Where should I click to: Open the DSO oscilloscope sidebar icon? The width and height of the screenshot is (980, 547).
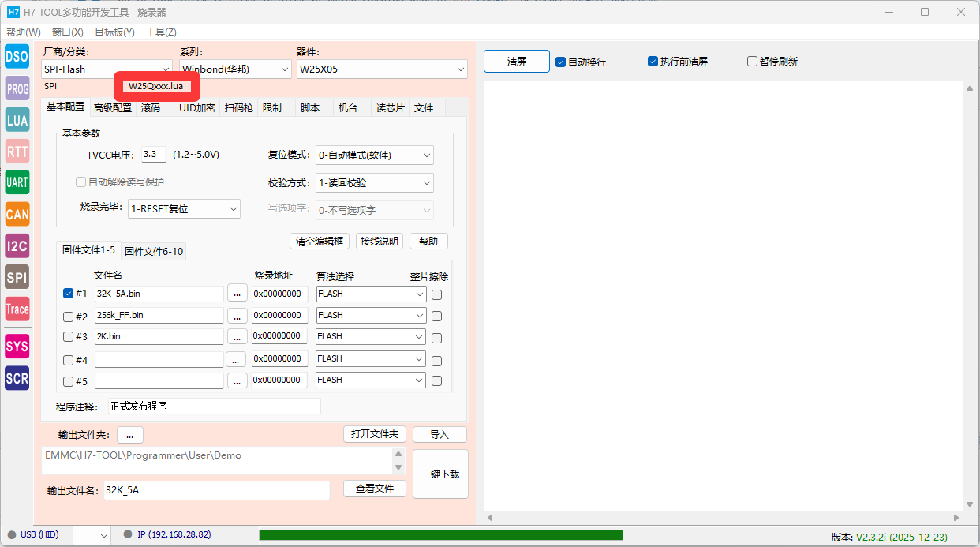click(17, 57)
